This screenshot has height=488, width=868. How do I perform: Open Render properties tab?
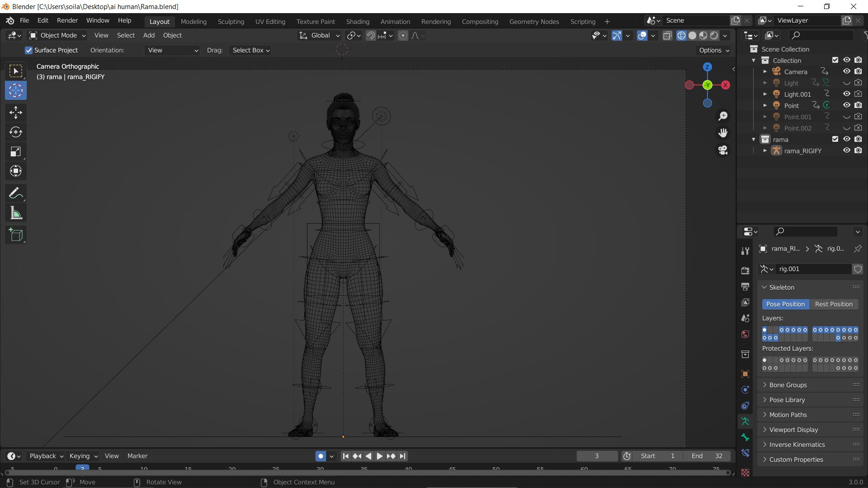click(745, 270)
